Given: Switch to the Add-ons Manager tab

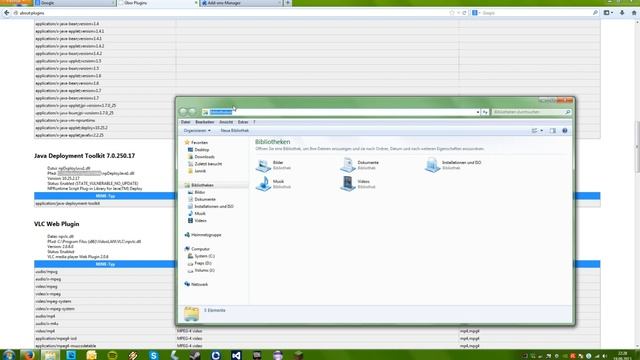Looking at the screenshot, I should [241, 3].
